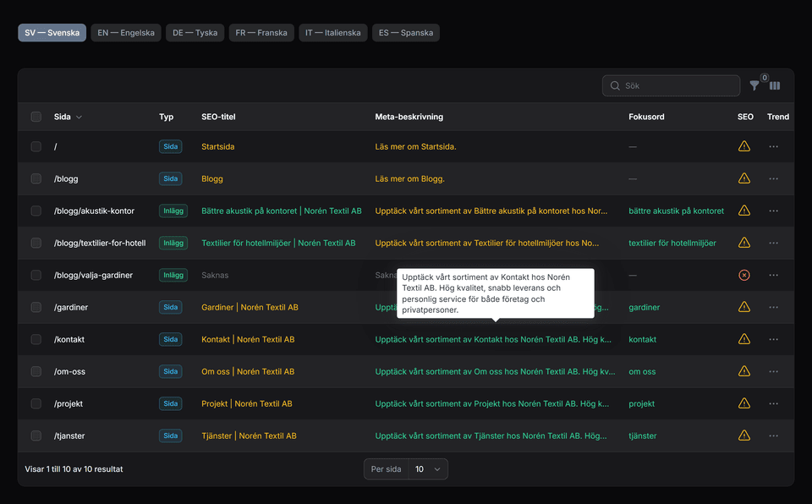
Task: Select all rows with the header checkbox
Action: tap(36, 117)
